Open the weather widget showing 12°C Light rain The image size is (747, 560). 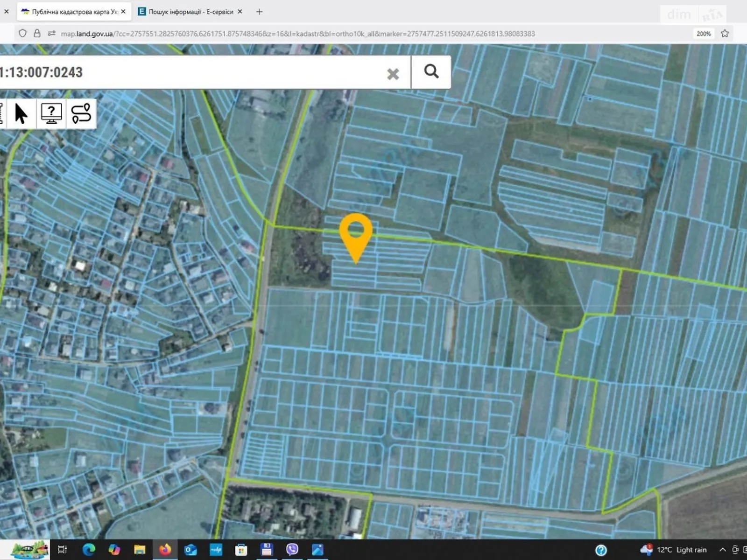tap(674, 550)
